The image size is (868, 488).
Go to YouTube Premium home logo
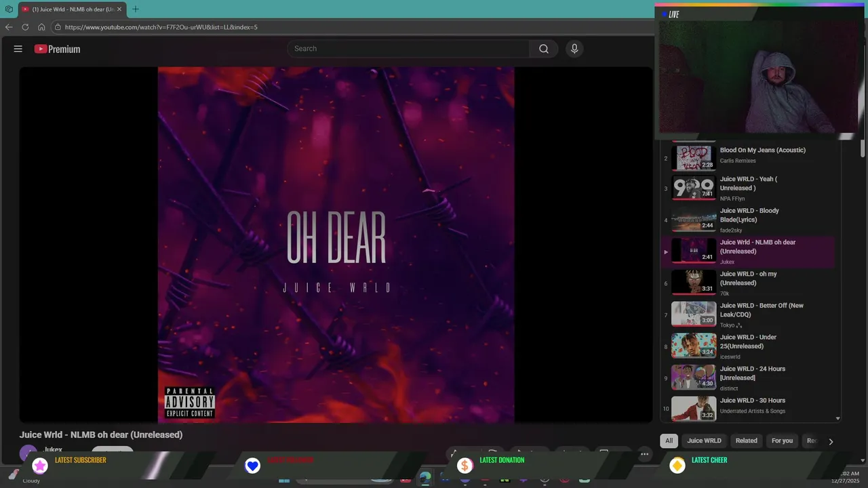57,49
